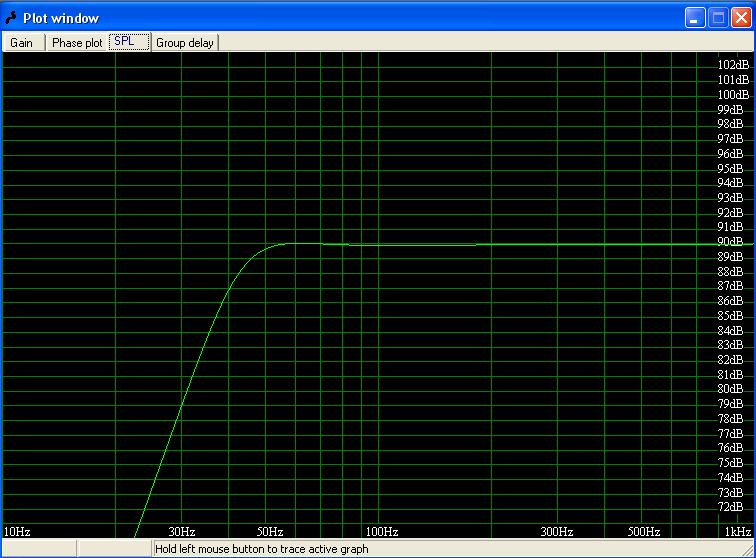The width and height of the screenshot is (756, 558).
Task: Click the 100Hz frequency label
Action: coord(382,531)
